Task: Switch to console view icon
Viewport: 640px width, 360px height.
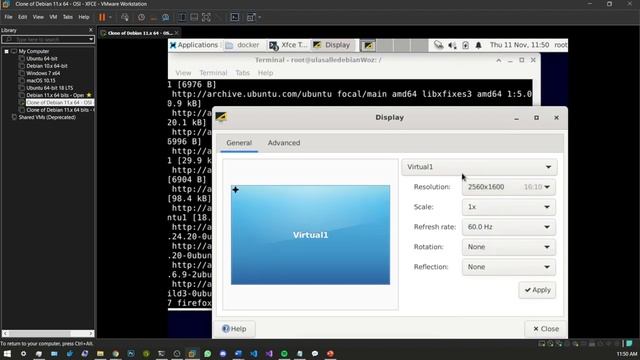Action: (235, 17)
